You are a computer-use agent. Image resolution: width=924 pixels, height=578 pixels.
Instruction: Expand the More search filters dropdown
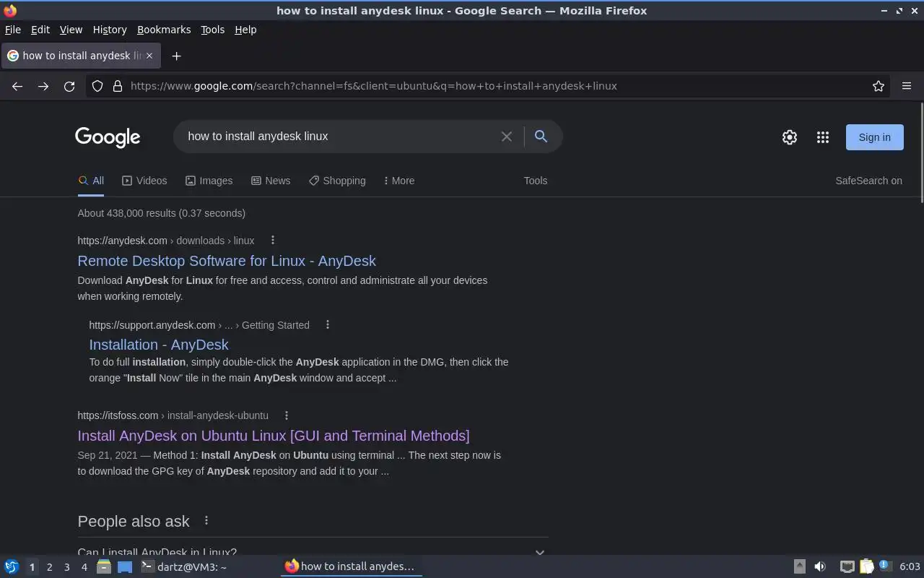(399, 181)
